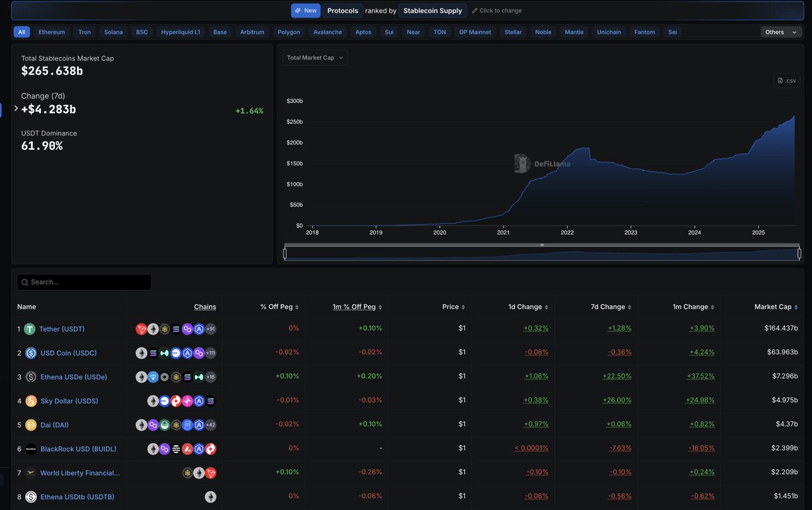This screenshot has width=812, height=510.
Task: Click the +16 chains badge for USDe
Action: point(210,377)
